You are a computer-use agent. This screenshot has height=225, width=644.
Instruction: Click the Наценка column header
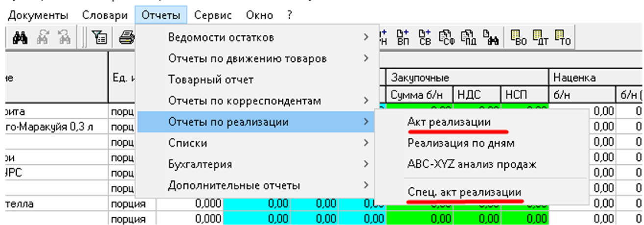click(x=574, y=77)
